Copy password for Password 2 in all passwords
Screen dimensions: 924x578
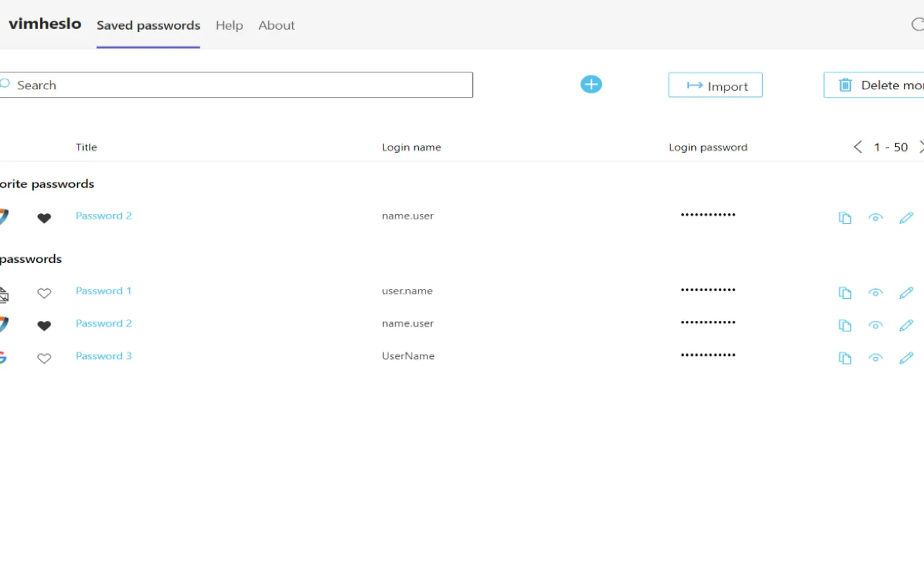point(845,325)
